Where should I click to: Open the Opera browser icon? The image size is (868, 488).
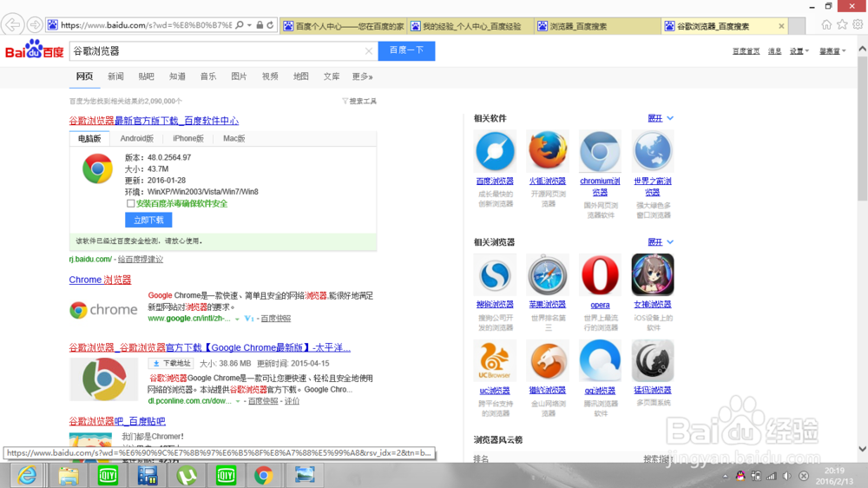point(600,274)
